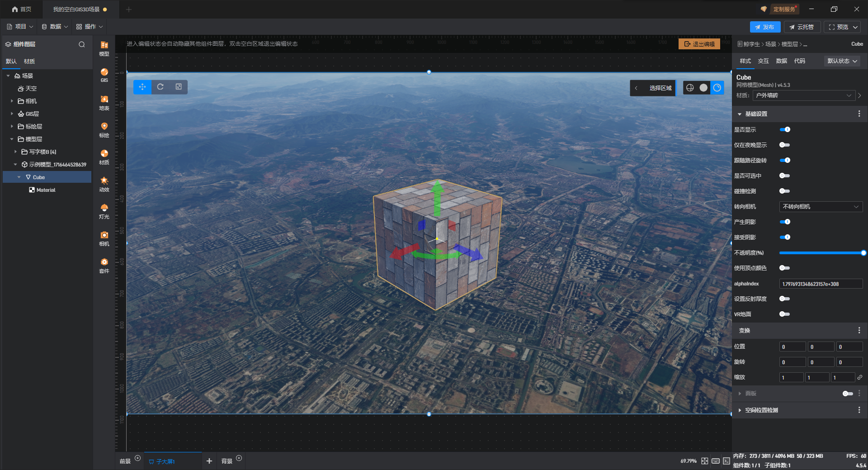Toggle the 设置反射厚度 switch

coord(785,299)
